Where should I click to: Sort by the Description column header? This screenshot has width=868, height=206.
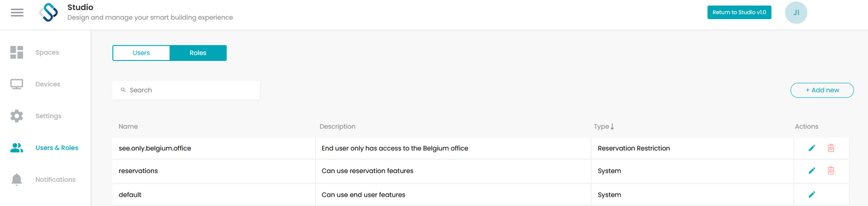[x=337, y=127]
